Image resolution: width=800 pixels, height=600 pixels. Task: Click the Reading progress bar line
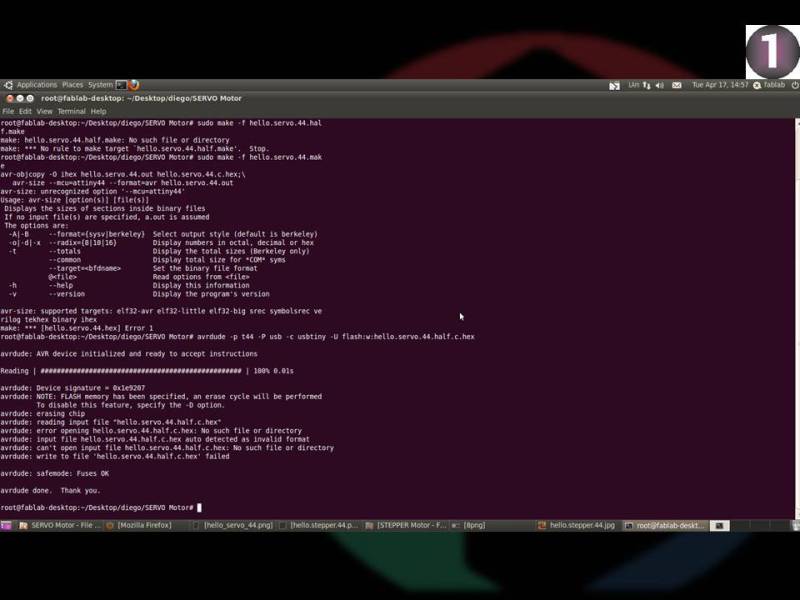click(x=147, y=371)
